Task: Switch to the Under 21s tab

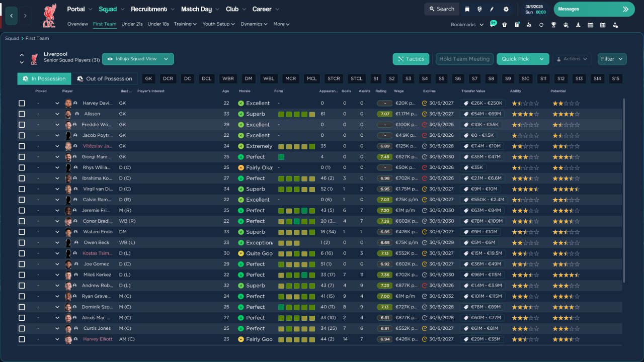Action: coord(132,24)
